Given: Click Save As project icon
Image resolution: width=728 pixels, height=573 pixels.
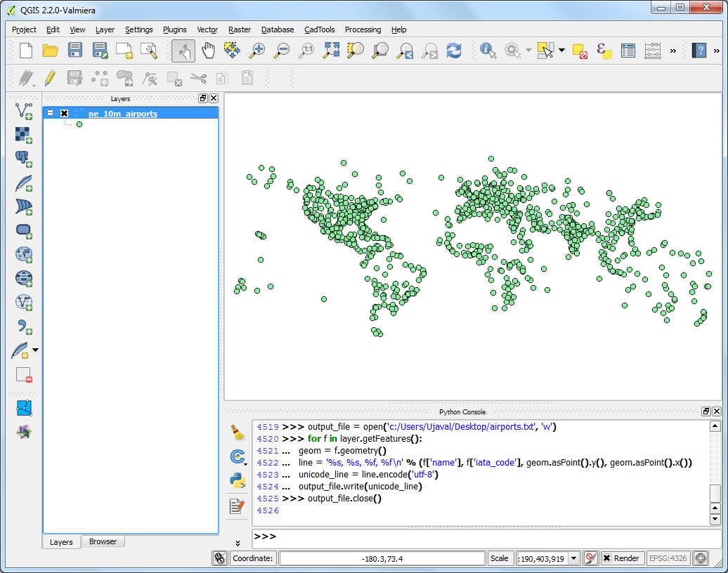Looking at the screenshot, I should (x=100, y=50).
